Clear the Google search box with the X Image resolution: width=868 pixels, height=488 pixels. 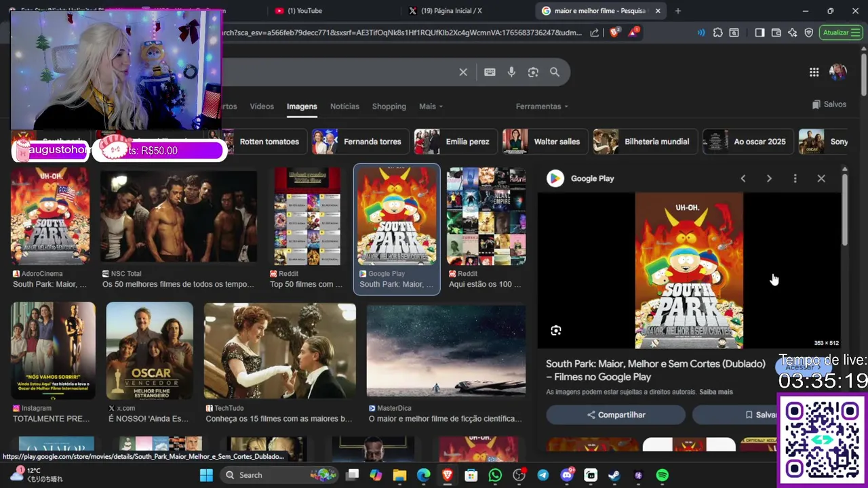463,73
